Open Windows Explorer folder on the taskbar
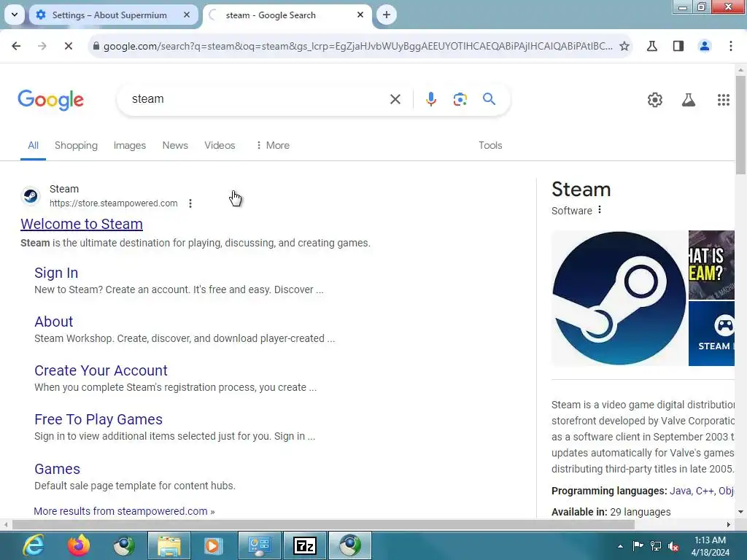 pos(169,545)
